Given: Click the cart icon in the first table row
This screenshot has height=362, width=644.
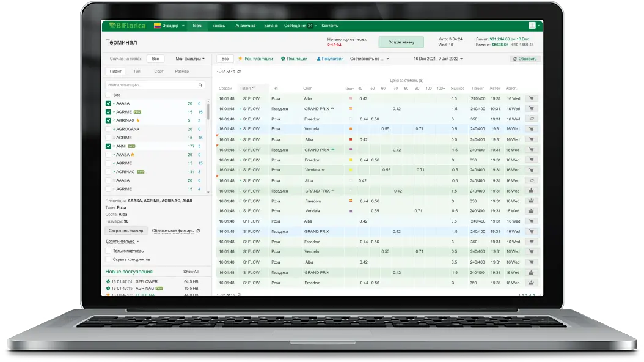Looking at the screenshot, I should point(531,98).
